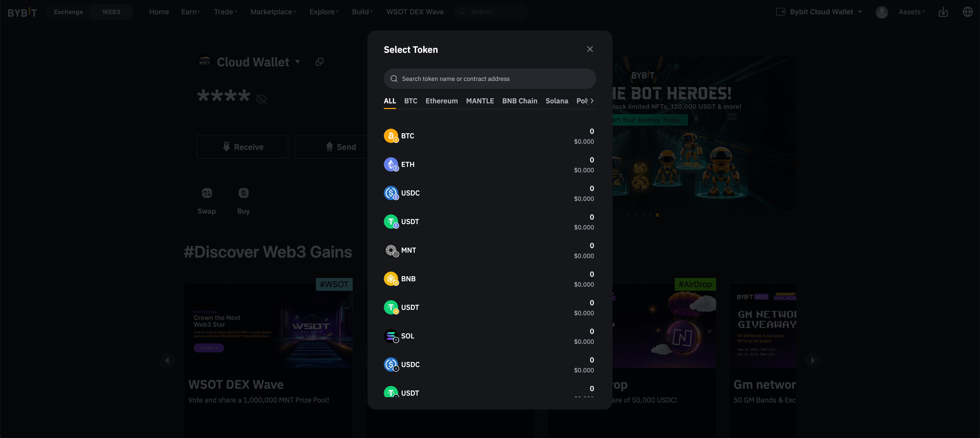The height and width of the screenshot is (438, 980).
Task: Open the #AirDrop card image
Action: 664,326
